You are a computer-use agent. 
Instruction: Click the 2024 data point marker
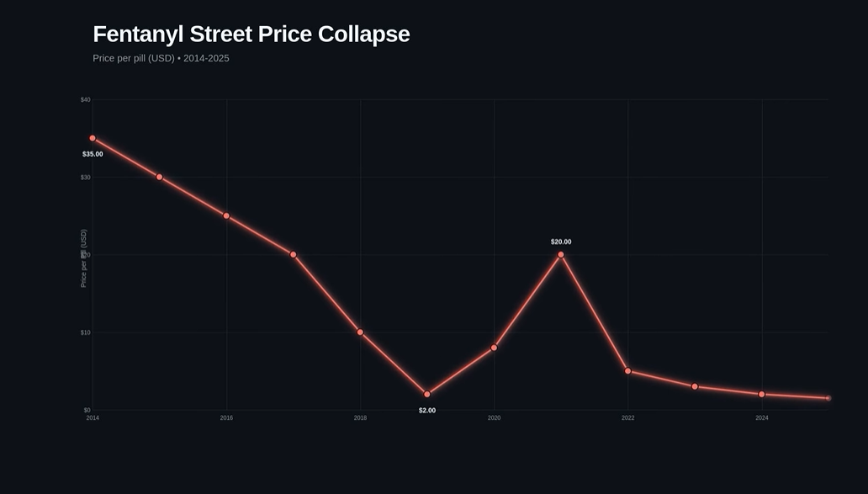(762, 394)
